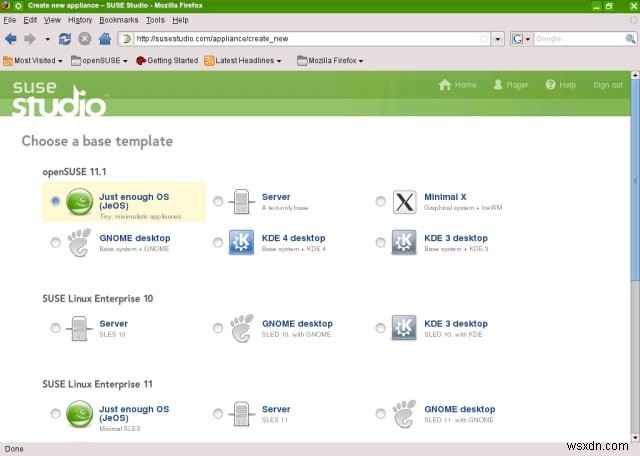Click the scroll down arrow
This screenshot has height=456, width=640.
635,438
